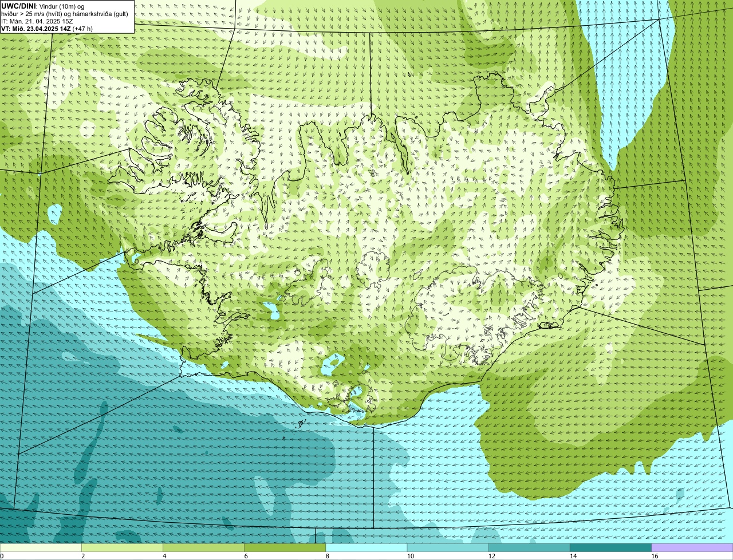Click the legend scale label "16"
Image resolution: width=733 pixels, height=560 pixels.
(655, 556)
